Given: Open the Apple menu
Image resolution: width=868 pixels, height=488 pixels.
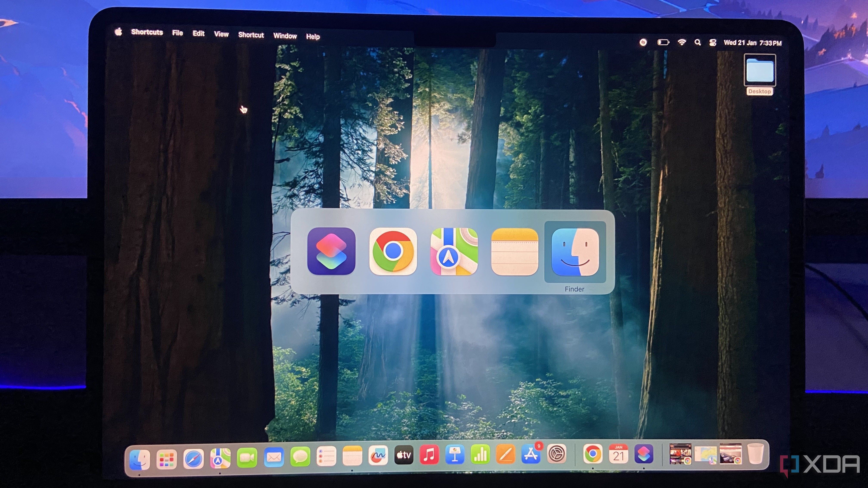Looking at the screenshot, I should 118,32.
